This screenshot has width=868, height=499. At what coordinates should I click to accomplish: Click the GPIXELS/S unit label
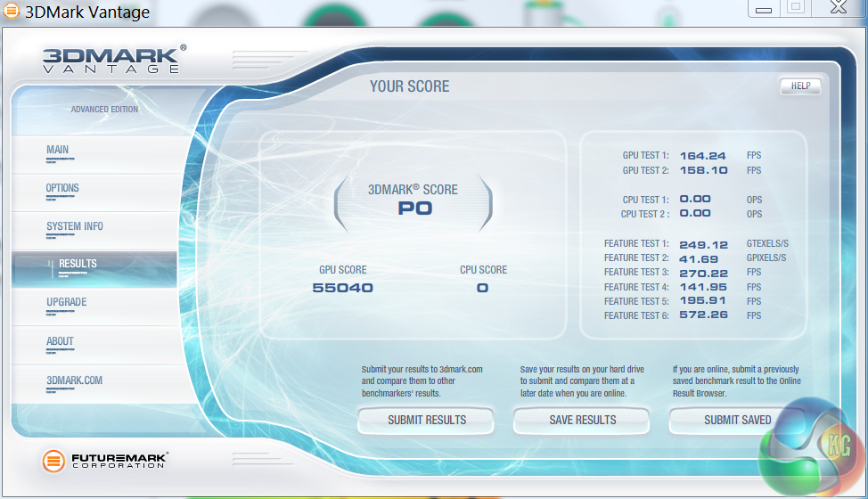[766, 258]
